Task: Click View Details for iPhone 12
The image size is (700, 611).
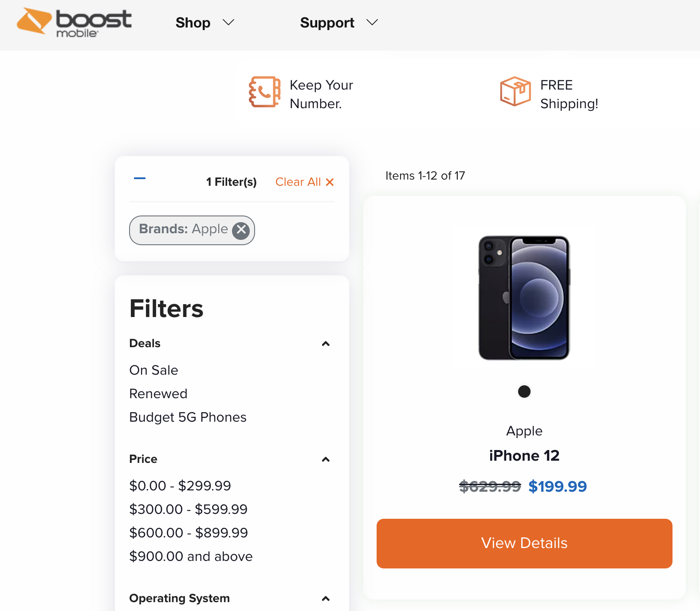Action: 524,543
